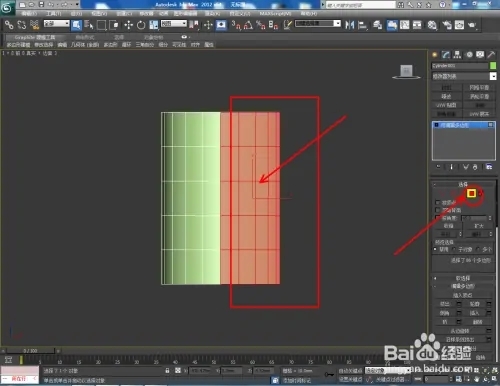Open the 修改器列表 modifier list dropdown
Screen dimensions: 500x386
coord(464,76)
